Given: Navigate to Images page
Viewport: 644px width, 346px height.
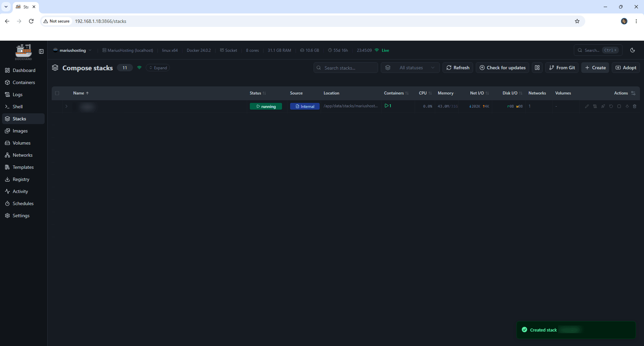Looking at the screenshot, I should pyautogui.click(x=24, y=131).
